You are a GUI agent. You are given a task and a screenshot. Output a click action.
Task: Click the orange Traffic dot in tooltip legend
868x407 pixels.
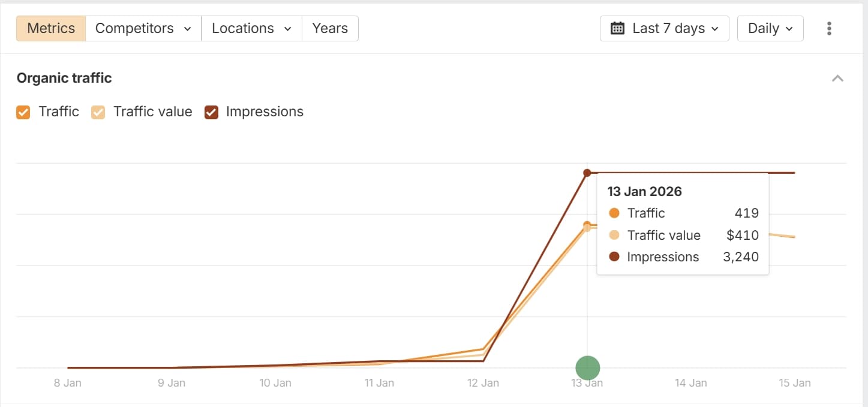613,213
